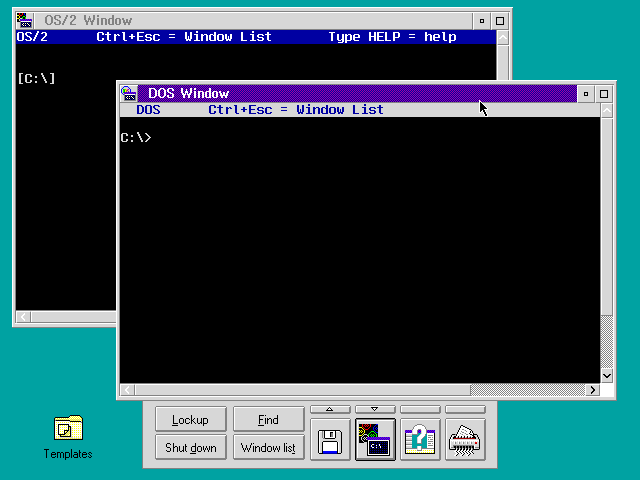The width and height of the screenshot is (640, 480).
Task: Maximize the DOS Window
Action: pos(604,94)
